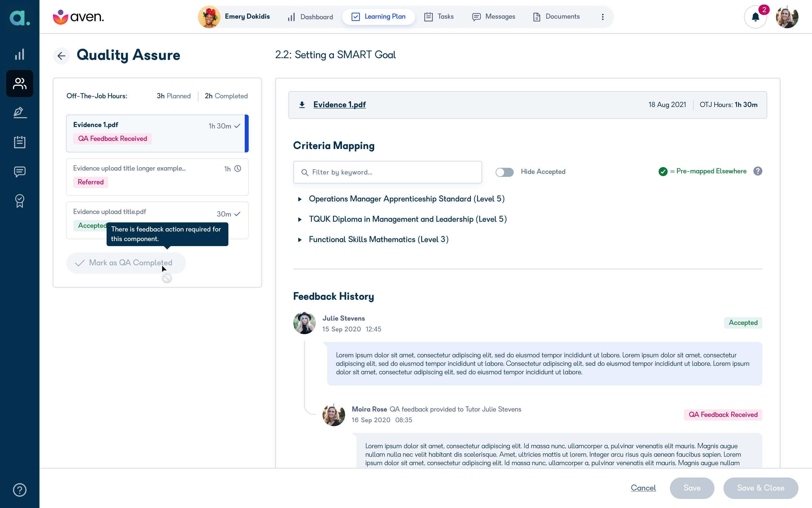Open the help question mark in sidebar

point(20,490)
